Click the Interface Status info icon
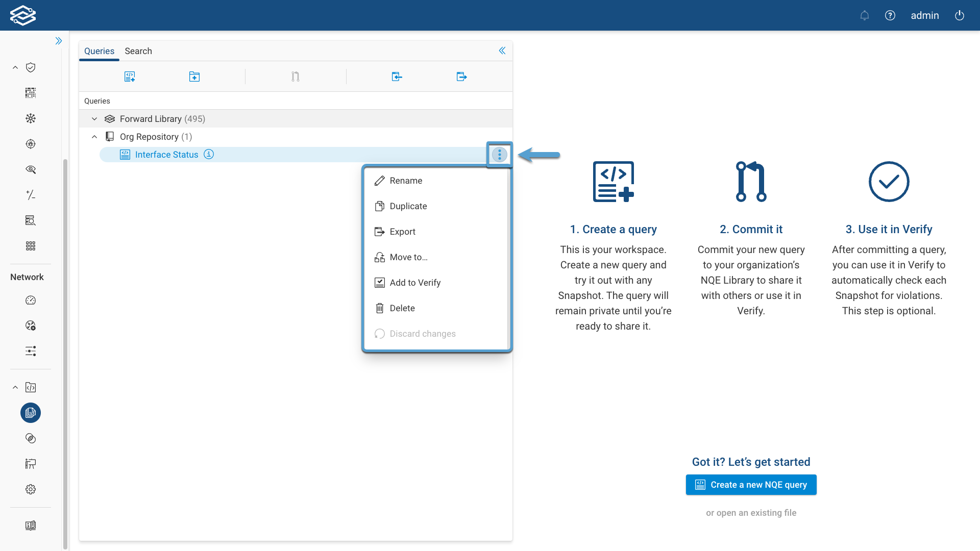 [x=209, y=154]
